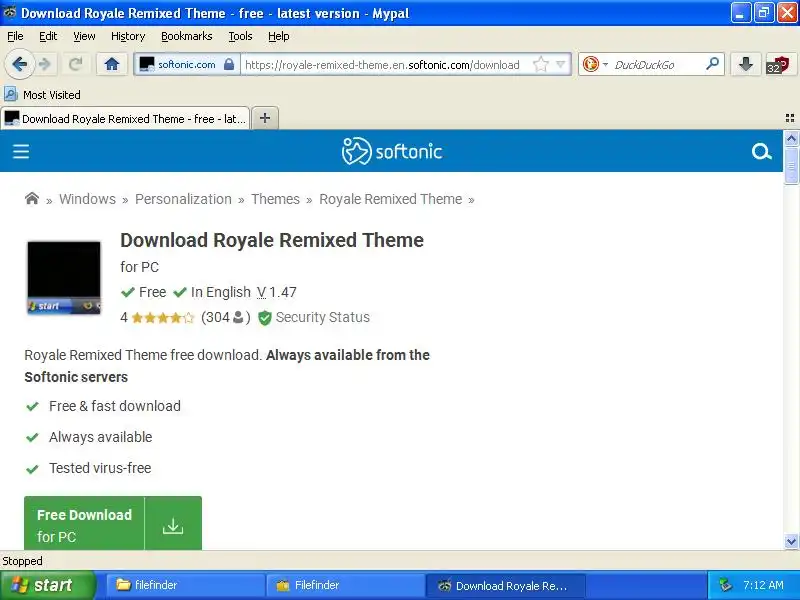The width and height of the screenshot is (800, 600).
Task: Open the Personalization breadcrumb link
Action: (183, 199)
